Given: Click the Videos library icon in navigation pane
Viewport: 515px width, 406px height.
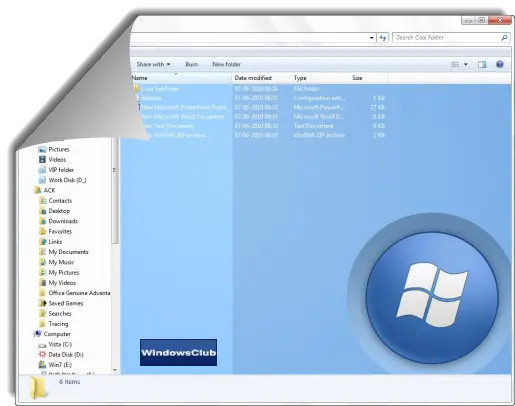Looking at the screenshot, I should point(42,160).
